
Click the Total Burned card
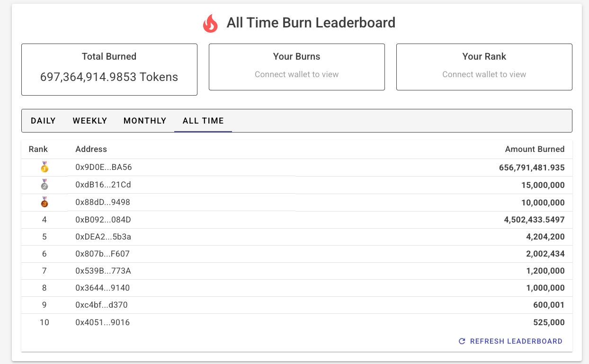click(109, 70)
